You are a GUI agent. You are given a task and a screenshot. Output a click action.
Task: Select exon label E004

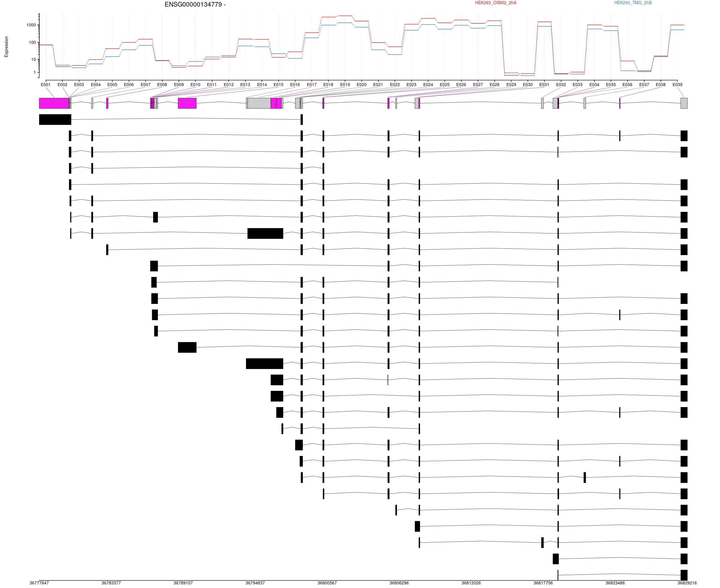coord(95,85)
